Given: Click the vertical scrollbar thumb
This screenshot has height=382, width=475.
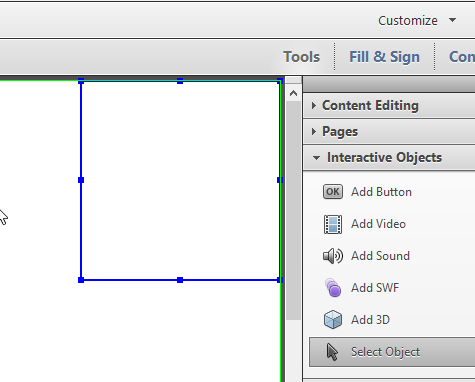Looking at the screenshot, I should (293, 210).
